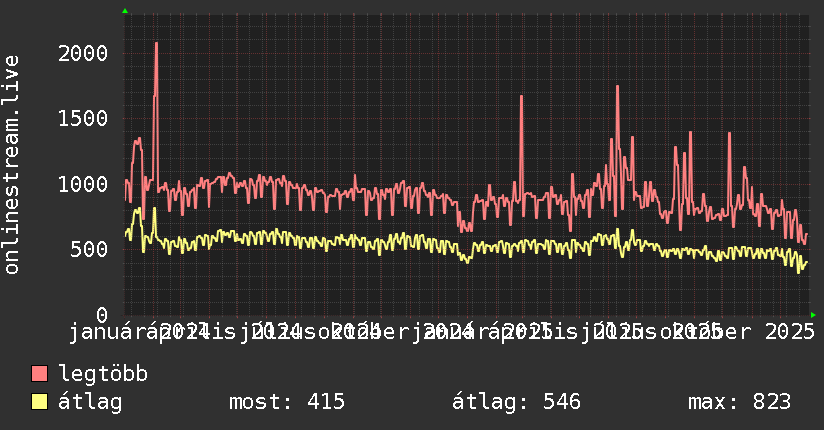Viewport: 824px width, 430px height.
Task: Click the onlinestream.live vertical axis title
Action: [11, 165]
